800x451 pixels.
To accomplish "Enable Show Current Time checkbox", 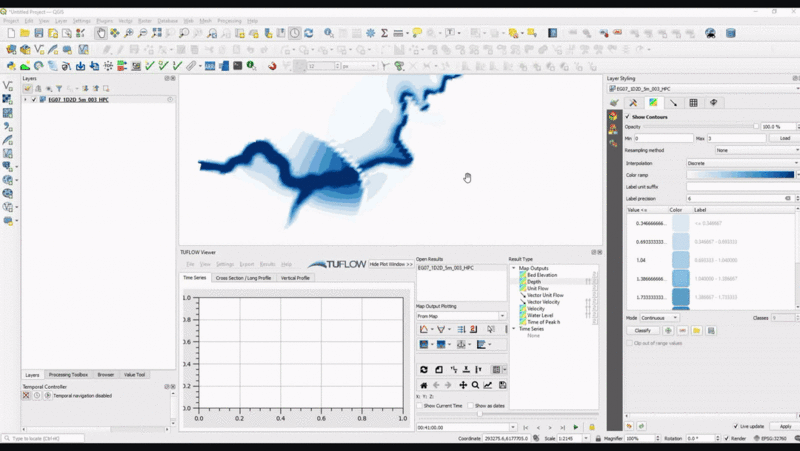I will tap(420, 405).
